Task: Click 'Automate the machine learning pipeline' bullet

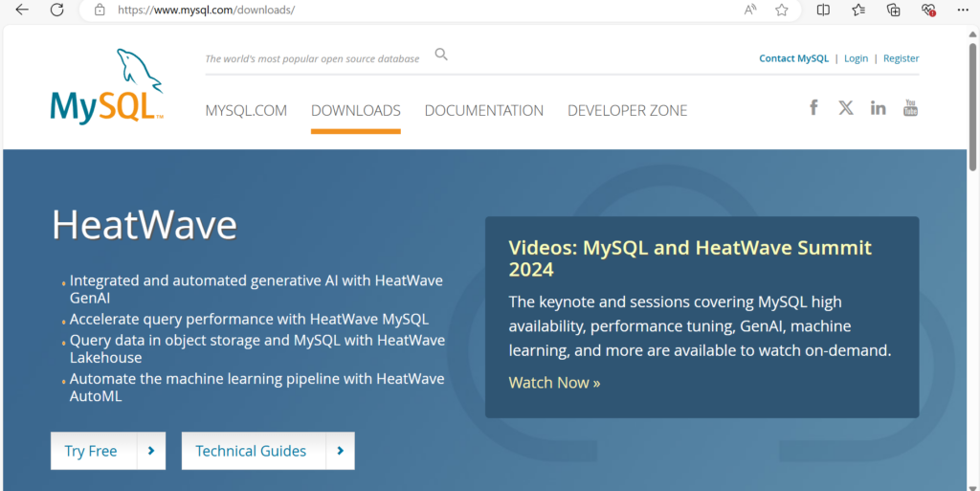Action: [x=256, y=388]
